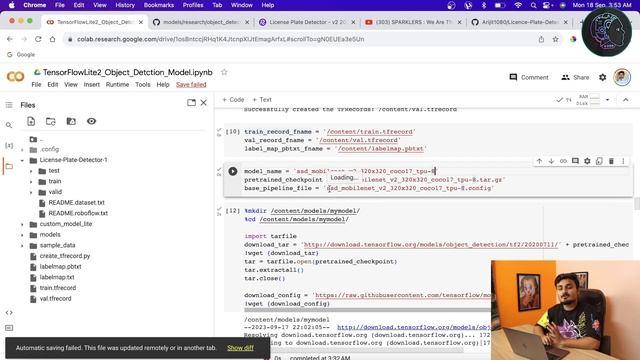Add a comment to the cell
The width and height of the screenshot is (640, 360).
(x=575, y=161)
